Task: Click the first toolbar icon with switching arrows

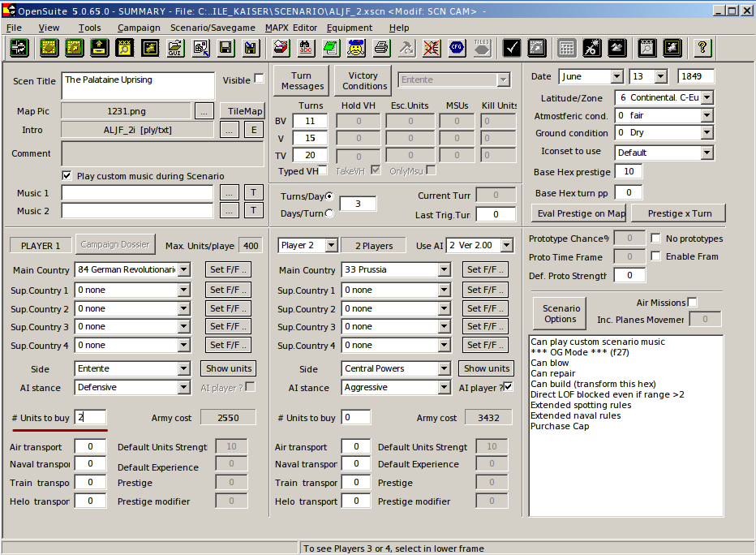Action: click(x=19, y=48)
